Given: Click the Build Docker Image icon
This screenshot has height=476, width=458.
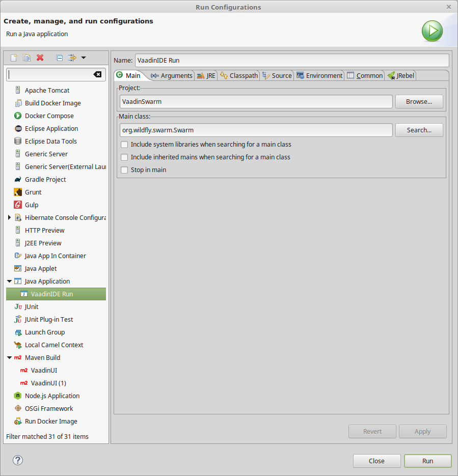Looking at the screenshot, I should point(18,103).
